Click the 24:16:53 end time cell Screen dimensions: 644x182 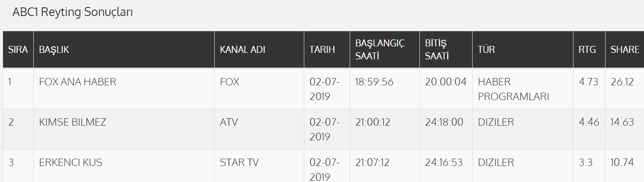(444, 162)
